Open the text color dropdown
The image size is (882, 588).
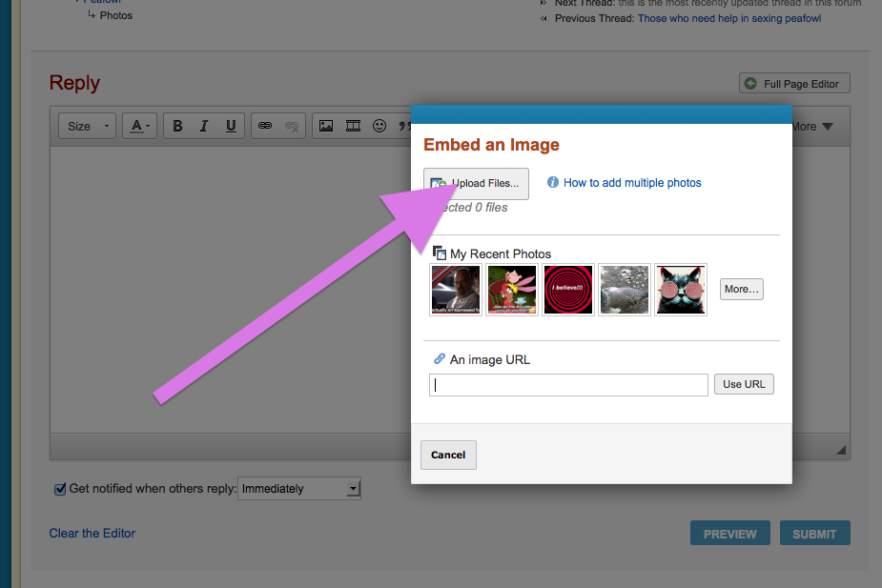140,126
